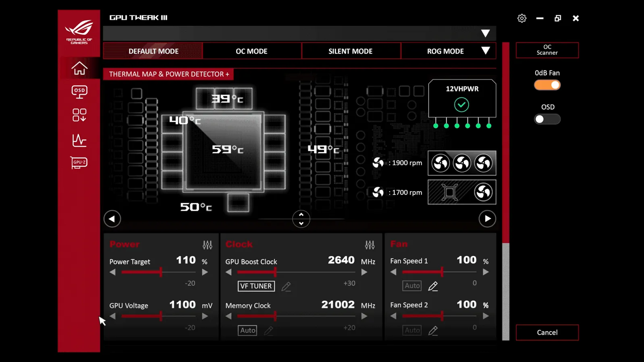644x362 pixels.
Task: Go to previous thermal map view
Action: pos(112,219)
